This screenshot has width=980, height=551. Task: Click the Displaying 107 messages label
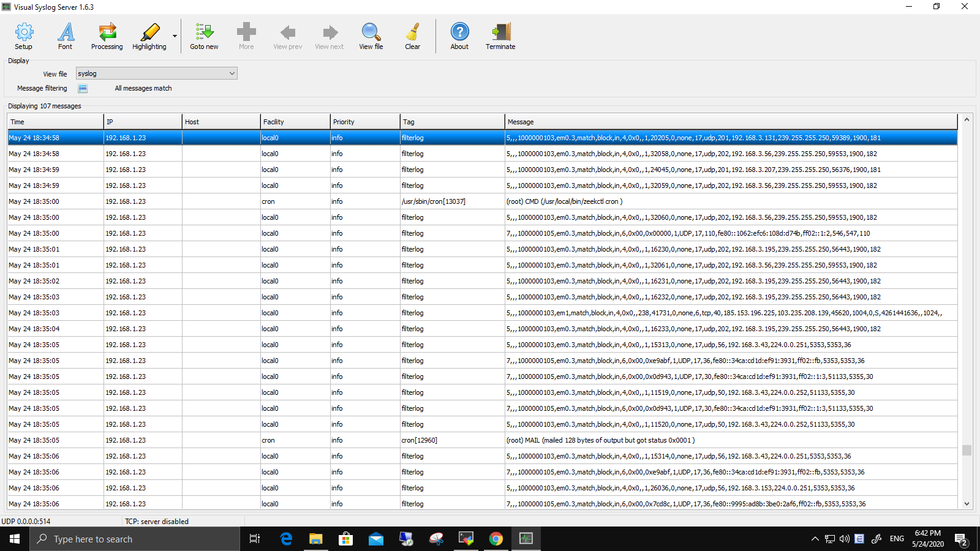click(x=45, y=106)
